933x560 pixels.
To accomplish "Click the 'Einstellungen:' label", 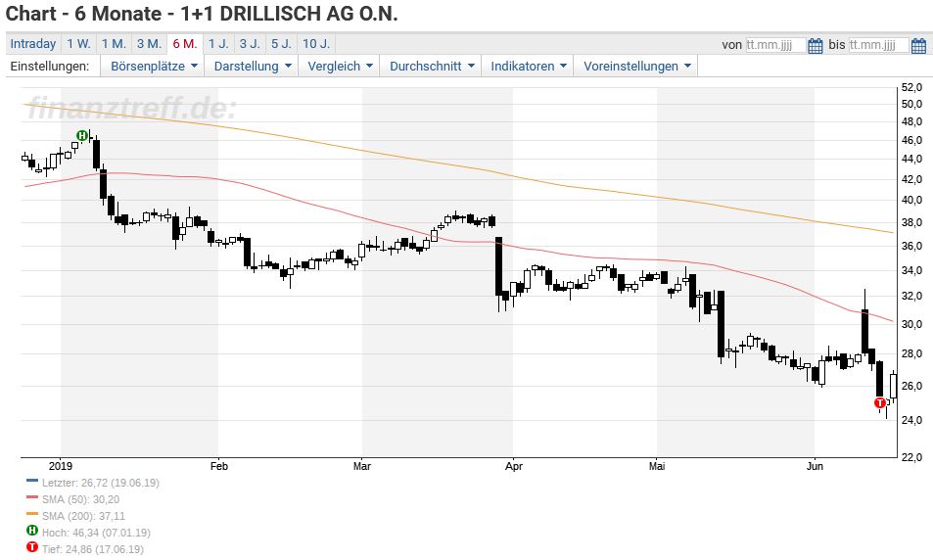I will tap(50, 66).
